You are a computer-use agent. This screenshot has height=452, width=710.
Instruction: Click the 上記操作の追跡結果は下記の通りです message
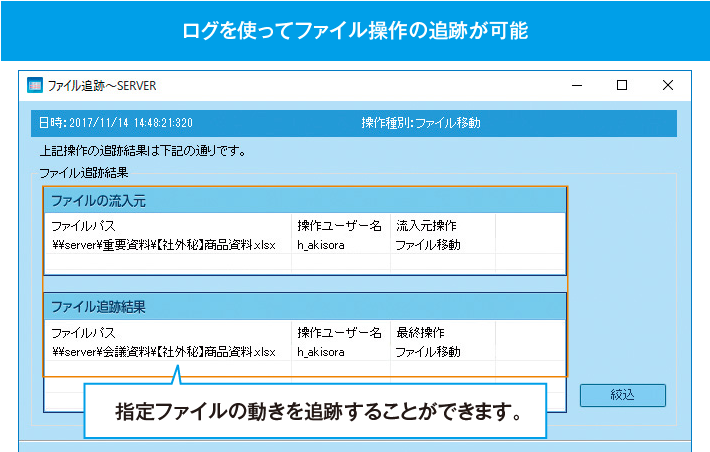click(x=143, y=151)
